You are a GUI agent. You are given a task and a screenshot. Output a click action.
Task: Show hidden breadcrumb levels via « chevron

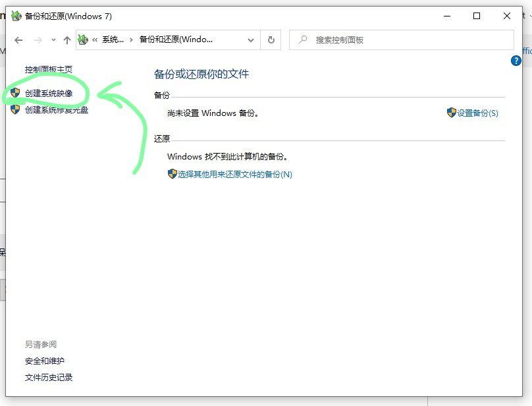(x=95, y=40)
